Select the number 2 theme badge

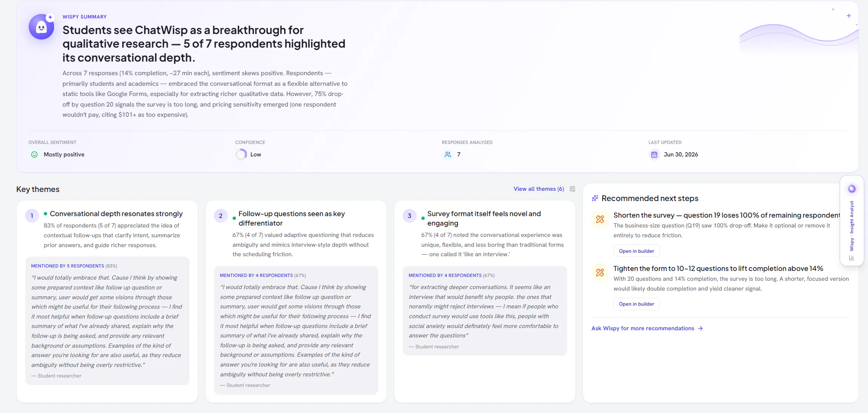tap(221, 216)
